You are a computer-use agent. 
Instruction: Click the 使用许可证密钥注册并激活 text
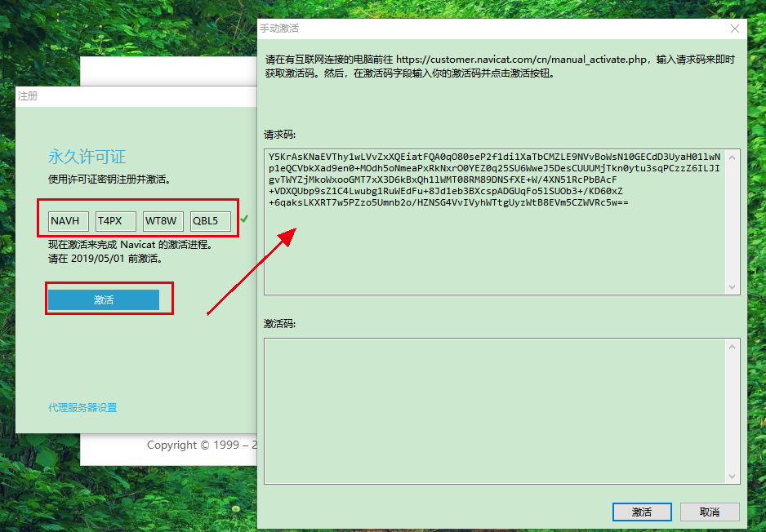coord(109,180)
